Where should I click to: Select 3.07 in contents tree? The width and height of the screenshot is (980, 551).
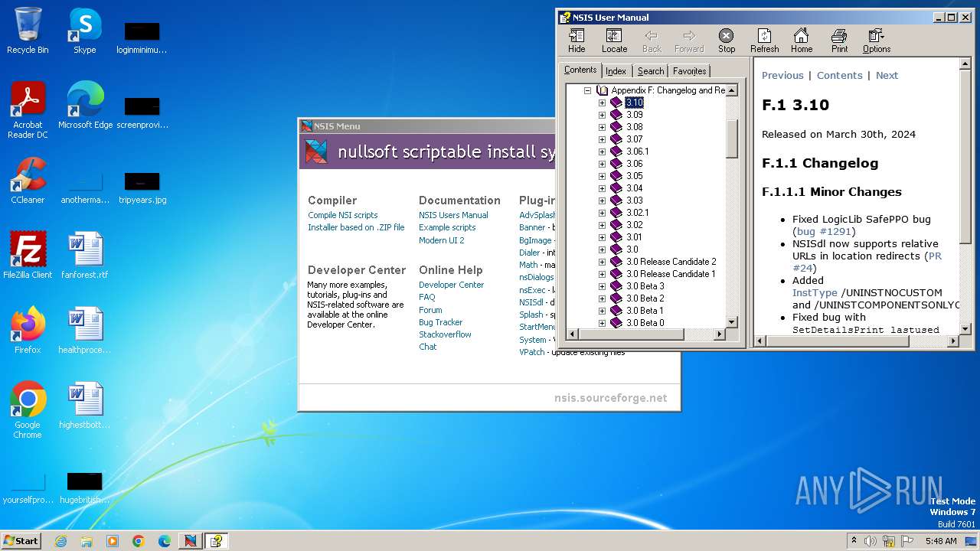(x=634, y=139)
